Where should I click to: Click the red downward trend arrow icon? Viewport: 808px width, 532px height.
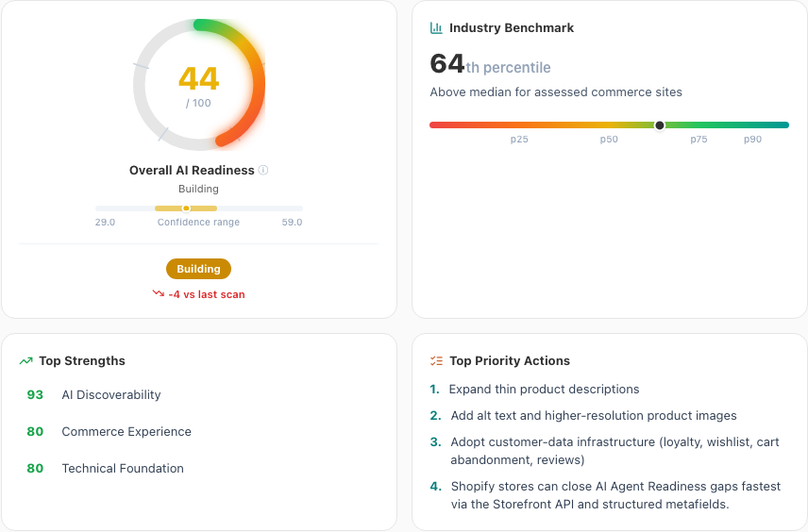tap(159, 293)
